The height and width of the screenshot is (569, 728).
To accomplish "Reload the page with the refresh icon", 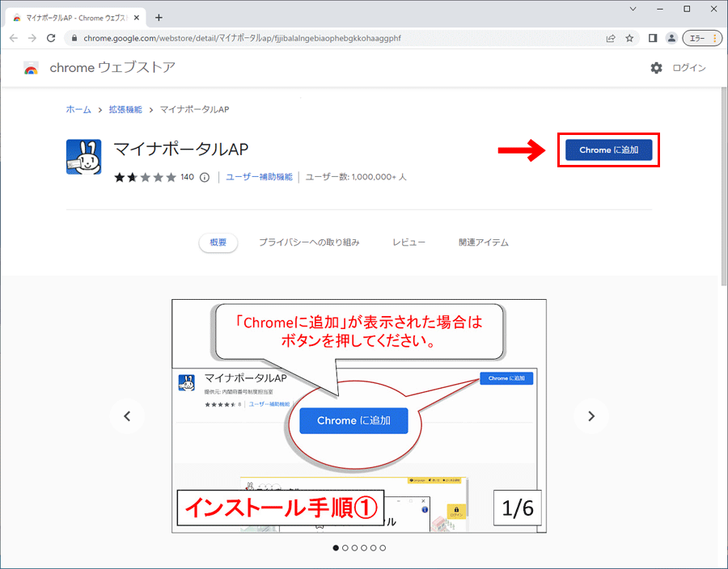I will tap(51, 39).
